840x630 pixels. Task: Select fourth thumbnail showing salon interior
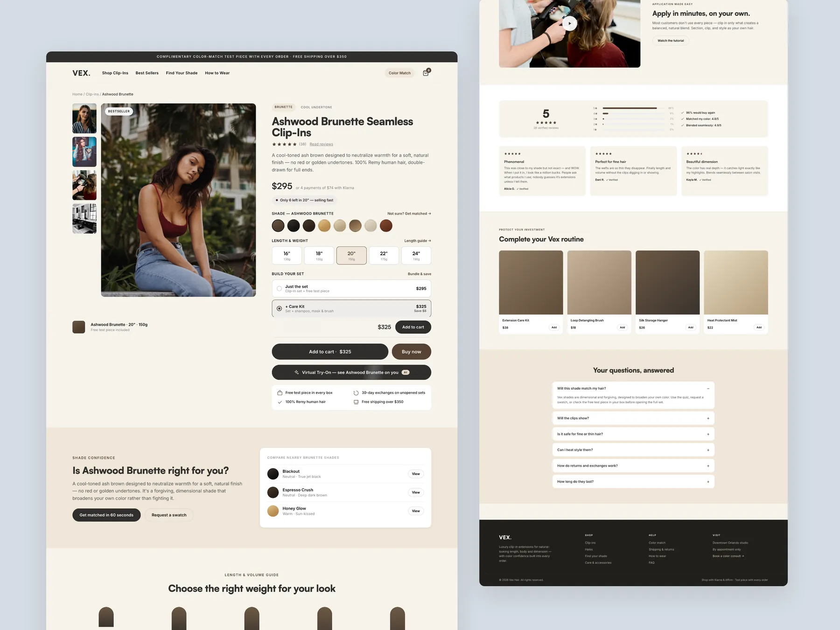click(84, 218)
